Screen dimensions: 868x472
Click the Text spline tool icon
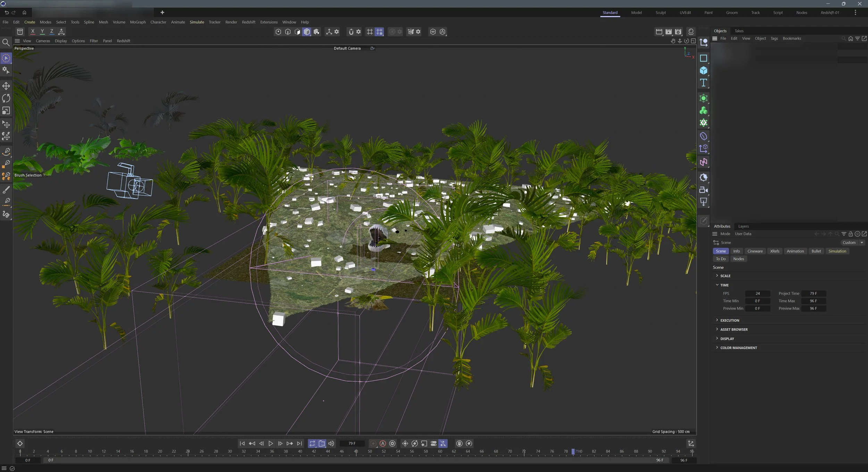click(x=703, y=83)
